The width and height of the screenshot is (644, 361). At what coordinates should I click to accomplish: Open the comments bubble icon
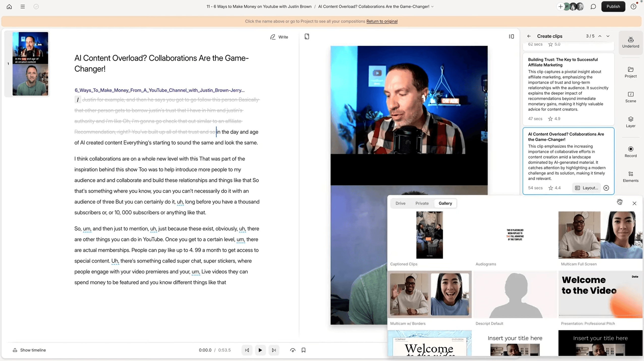(x=593, y=7)
